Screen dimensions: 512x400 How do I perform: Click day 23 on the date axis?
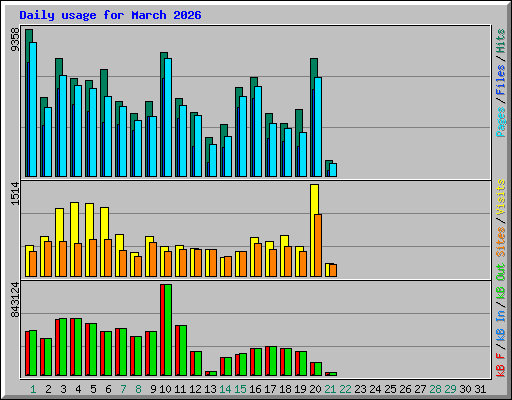[360, 389]
